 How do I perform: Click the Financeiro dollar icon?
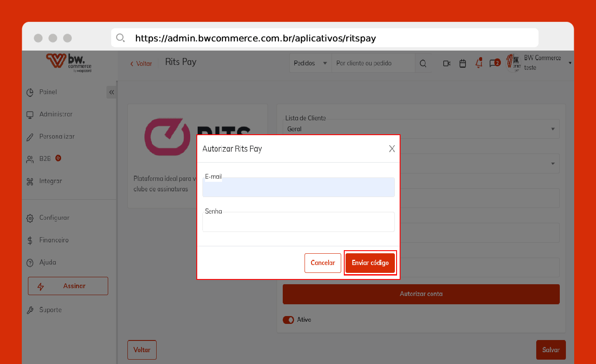pos(30,240)
